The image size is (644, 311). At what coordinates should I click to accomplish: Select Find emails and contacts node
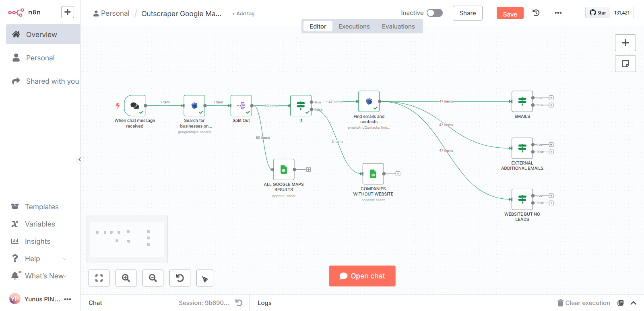[369, 101]
